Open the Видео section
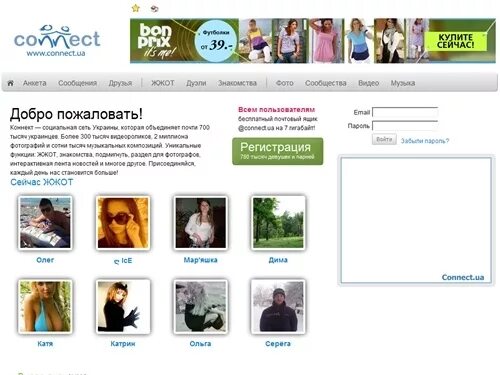This screenshot has width=500, height=375. [368, 83]
